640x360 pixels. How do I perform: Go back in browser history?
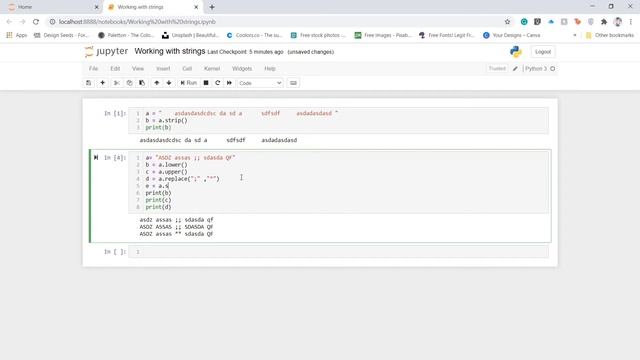coord(9,22)
